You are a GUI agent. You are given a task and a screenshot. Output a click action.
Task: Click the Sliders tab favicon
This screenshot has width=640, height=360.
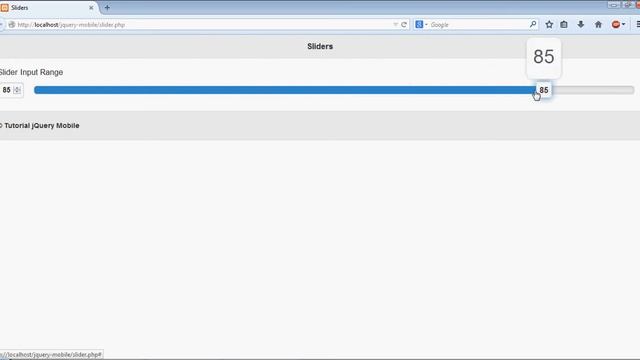[x=4, y=8]
